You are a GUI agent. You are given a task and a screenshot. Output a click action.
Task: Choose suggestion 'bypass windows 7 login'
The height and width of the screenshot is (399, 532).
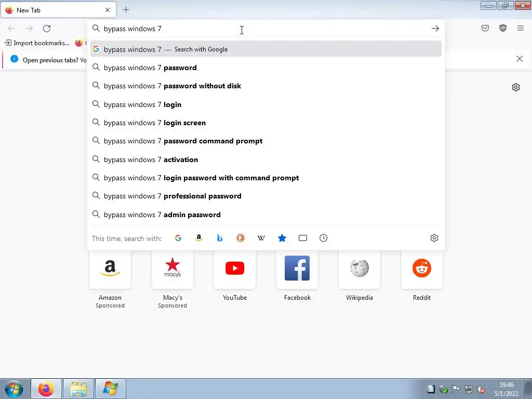[266, 104]
